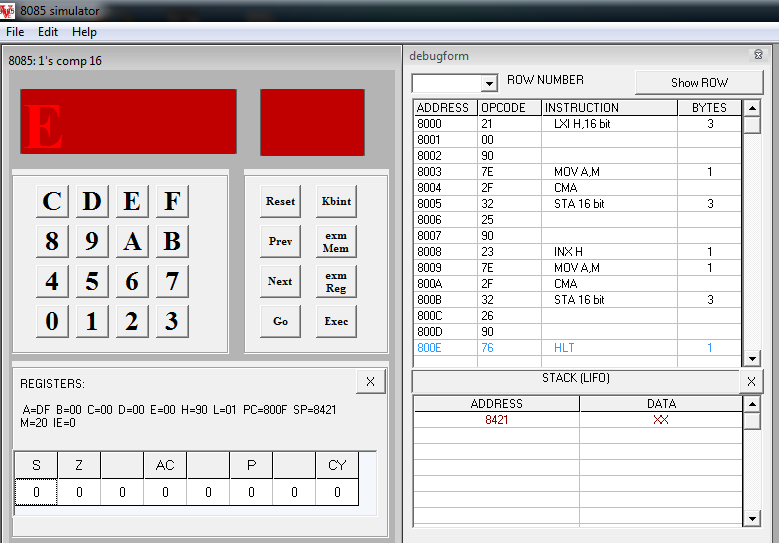This screenshot has width=781, height=547.
Task: Select the MOV A,M row at 8009
Action: 578,268
